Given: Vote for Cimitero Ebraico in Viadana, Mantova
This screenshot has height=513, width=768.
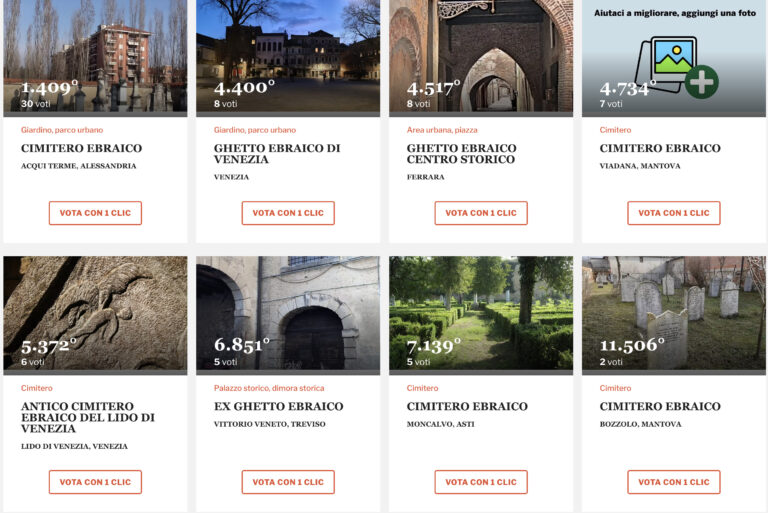Looking at the screenshot, I should click(x=673, y=213).
